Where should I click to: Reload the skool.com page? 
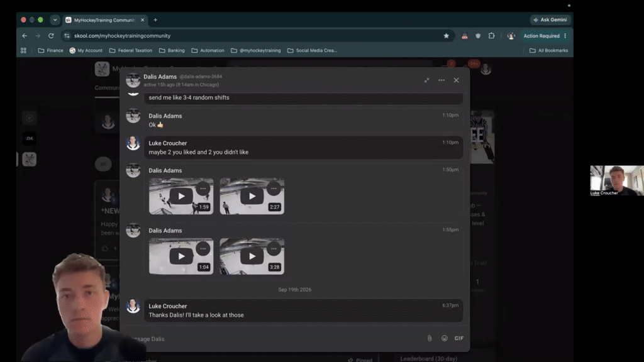[x=51, y=36]
